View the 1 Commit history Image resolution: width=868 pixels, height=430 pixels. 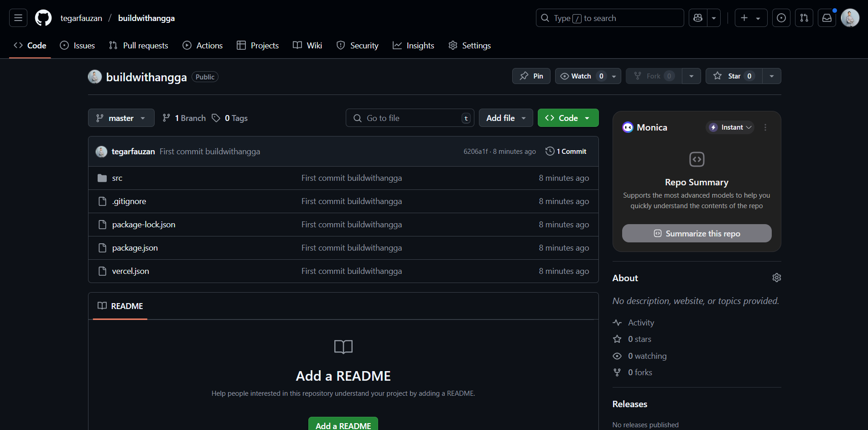(566, 152)
